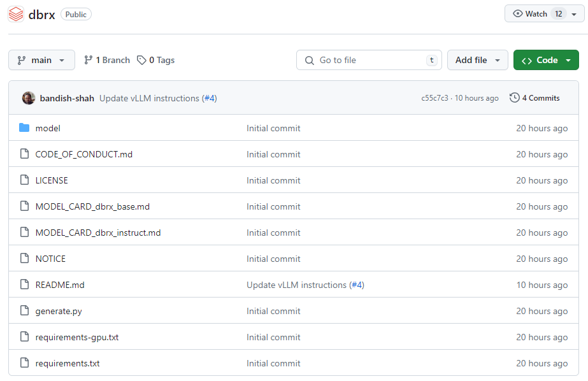The width and height of the screenshot is (588, 381).
Task: Open the Watch button's dropdown arrow
Action: pyautogui.click(x=573, y=13)
